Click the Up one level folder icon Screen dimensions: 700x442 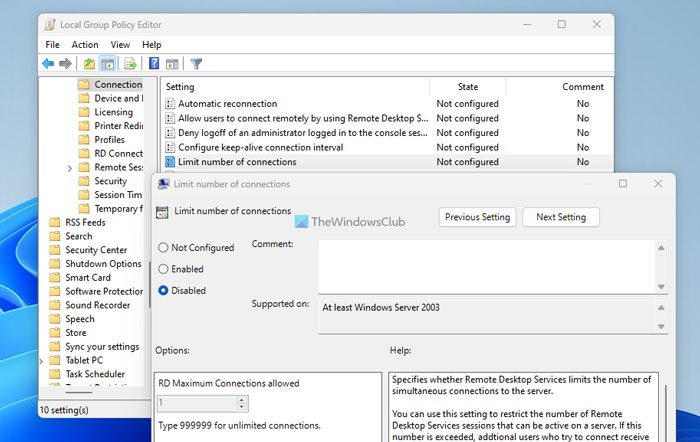point(89,64)
